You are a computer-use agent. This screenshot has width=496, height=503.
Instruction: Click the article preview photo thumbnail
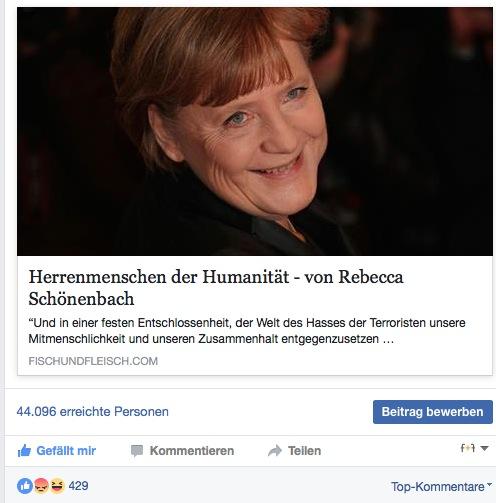pyautogui.click(x=255, y=132)
